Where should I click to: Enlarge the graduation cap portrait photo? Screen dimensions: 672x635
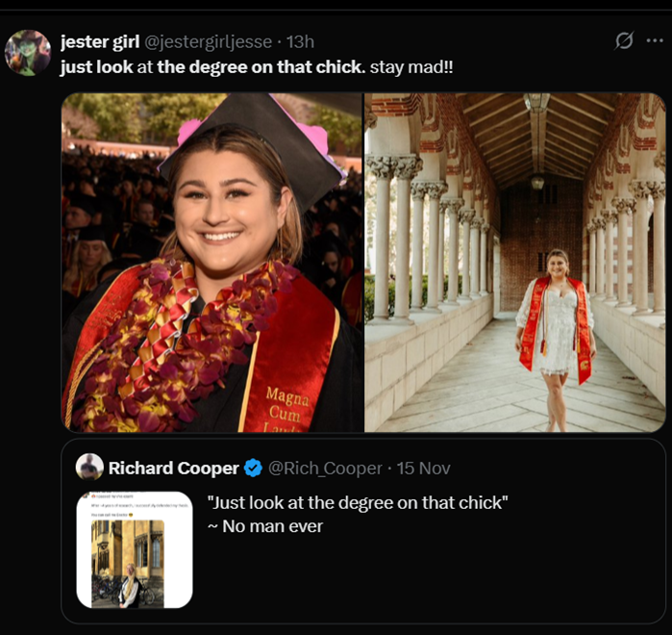pos(212,262)
